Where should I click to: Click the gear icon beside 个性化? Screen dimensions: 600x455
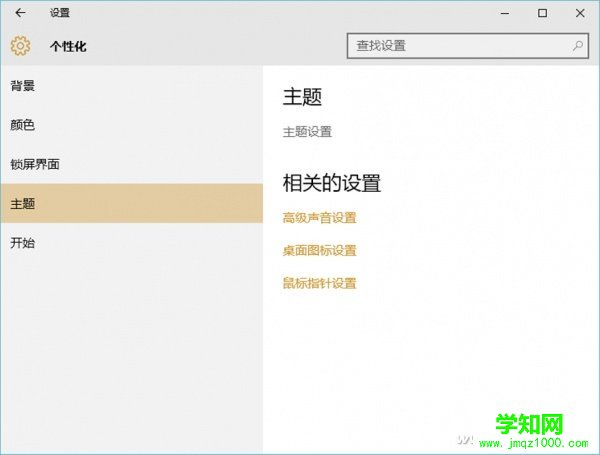pos(20,46)
